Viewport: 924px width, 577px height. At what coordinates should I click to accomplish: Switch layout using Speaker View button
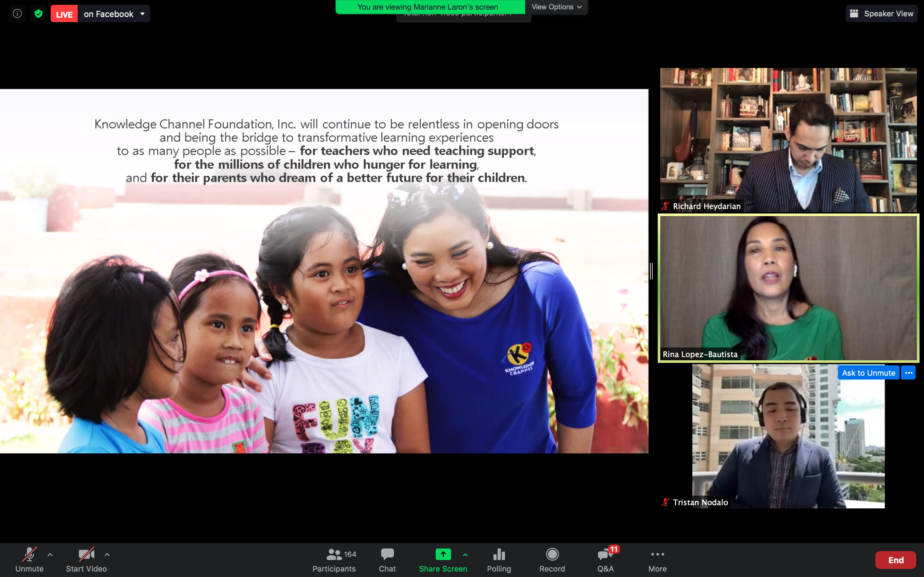(x=881, y=14)
